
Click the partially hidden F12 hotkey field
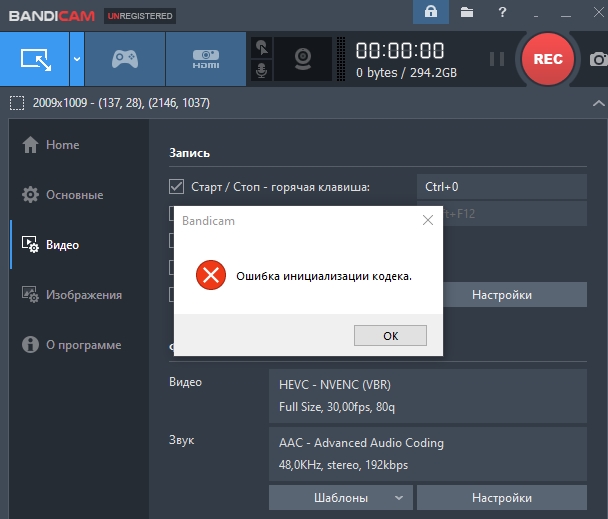(x=515, y=213)
